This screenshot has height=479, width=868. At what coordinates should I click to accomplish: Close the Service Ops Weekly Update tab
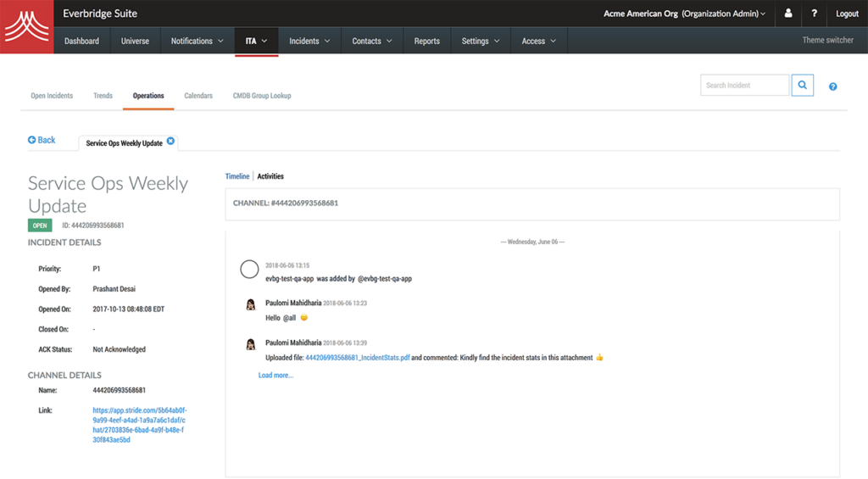[170, 142]
